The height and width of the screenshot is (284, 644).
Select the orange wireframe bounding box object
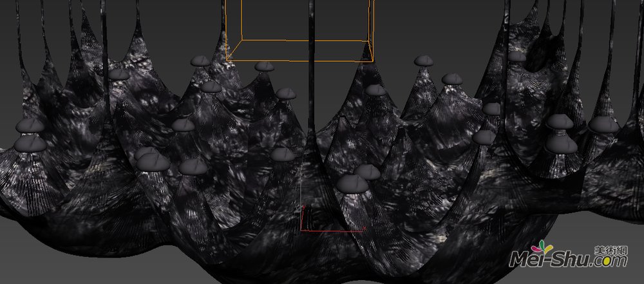tap(300, 31)
